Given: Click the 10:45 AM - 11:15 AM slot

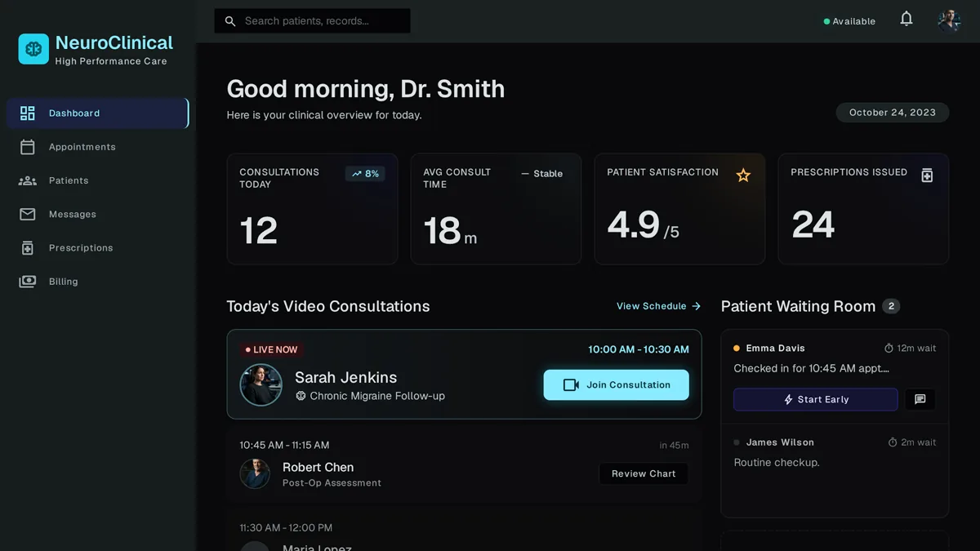Looking at the screenshot, I should point(284,446).
